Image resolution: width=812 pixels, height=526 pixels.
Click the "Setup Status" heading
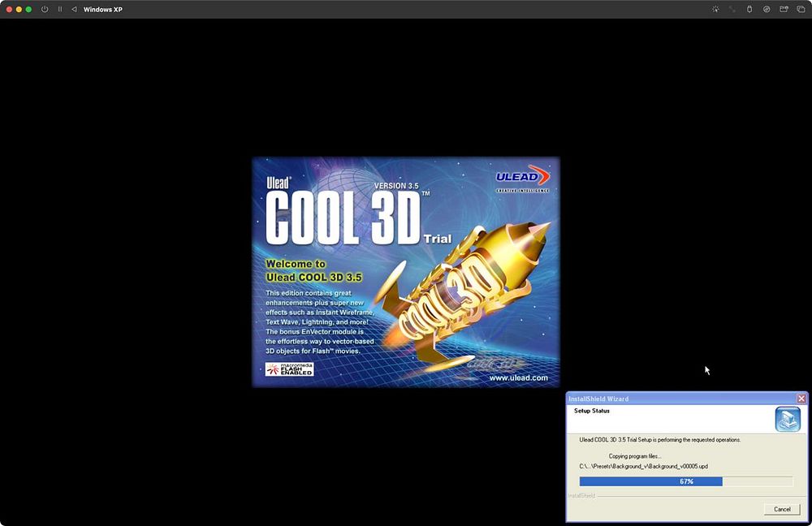pos(591,411)
